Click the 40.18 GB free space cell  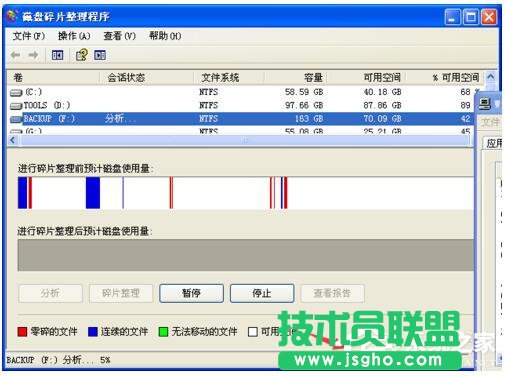382,92
